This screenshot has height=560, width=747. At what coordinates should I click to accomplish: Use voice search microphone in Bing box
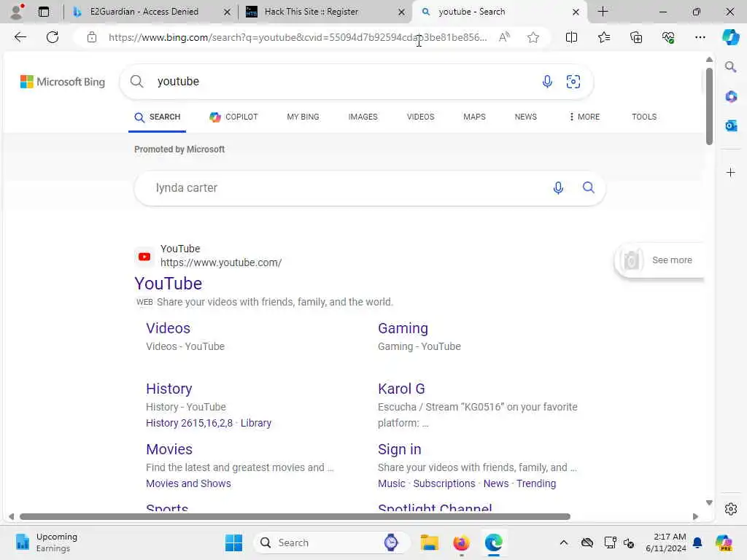tap(547, 82)
